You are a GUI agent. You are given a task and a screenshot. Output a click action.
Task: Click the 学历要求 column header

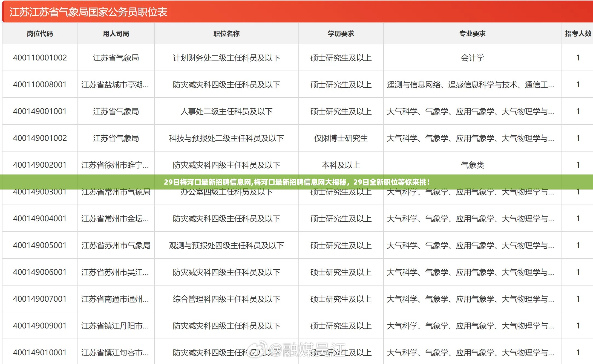point(341,34)
